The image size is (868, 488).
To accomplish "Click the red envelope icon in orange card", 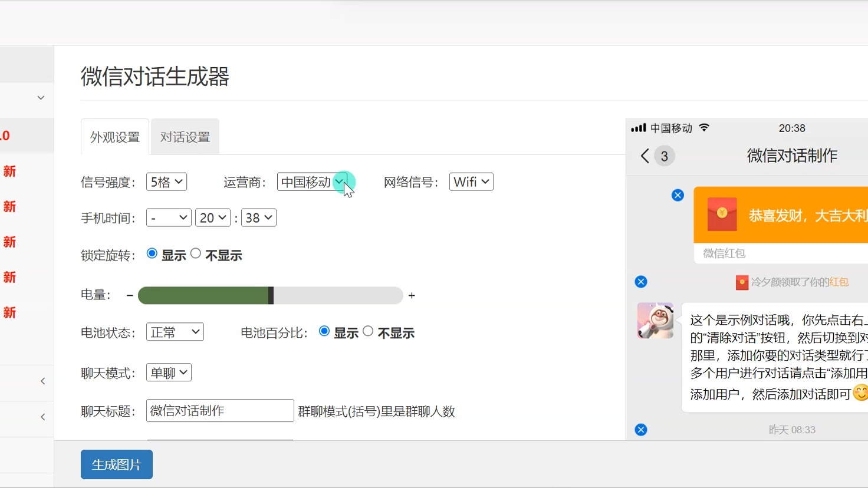I will click(722, 214).
